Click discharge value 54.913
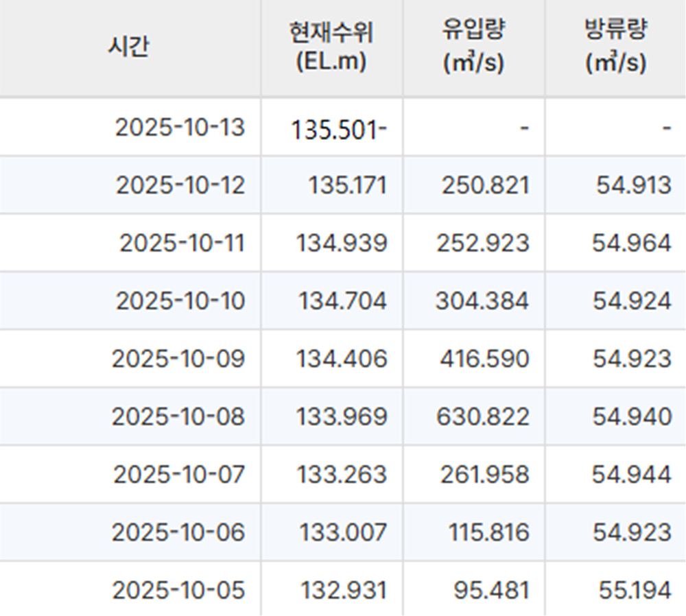 coord(633,185)
